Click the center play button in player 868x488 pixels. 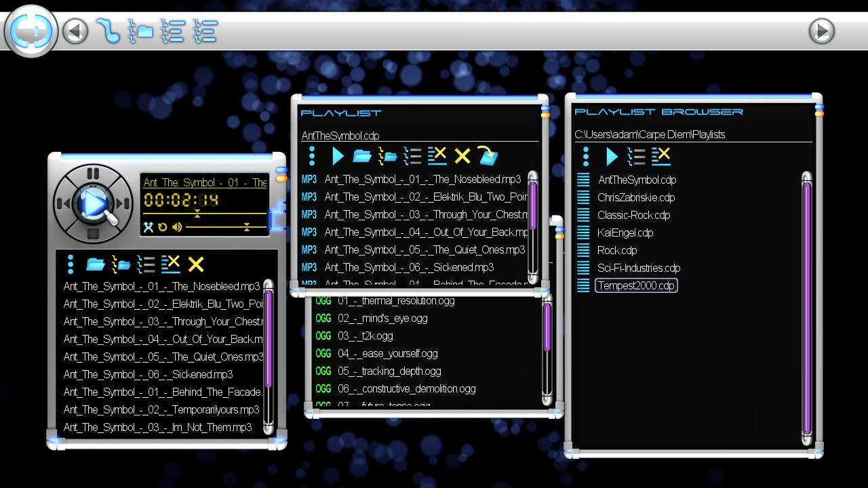tap(93, 203)
